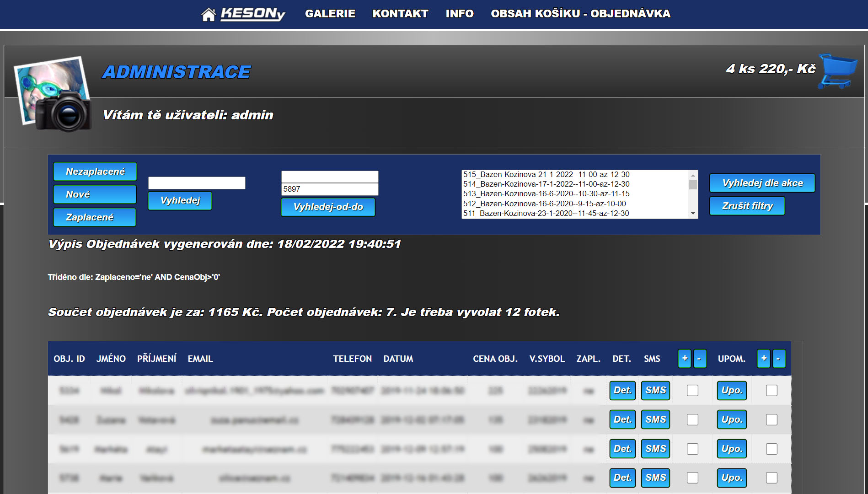Screen dimensions: 868x494
Task: Open the GALERIE menu item
Action: click(x=330, y=14)
